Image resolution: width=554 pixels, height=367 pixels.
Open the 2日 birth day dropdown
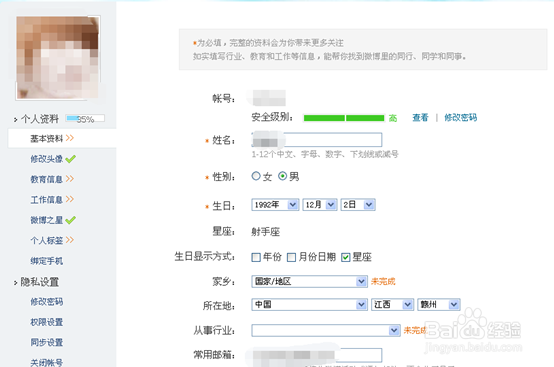click(x=358, y=205)
